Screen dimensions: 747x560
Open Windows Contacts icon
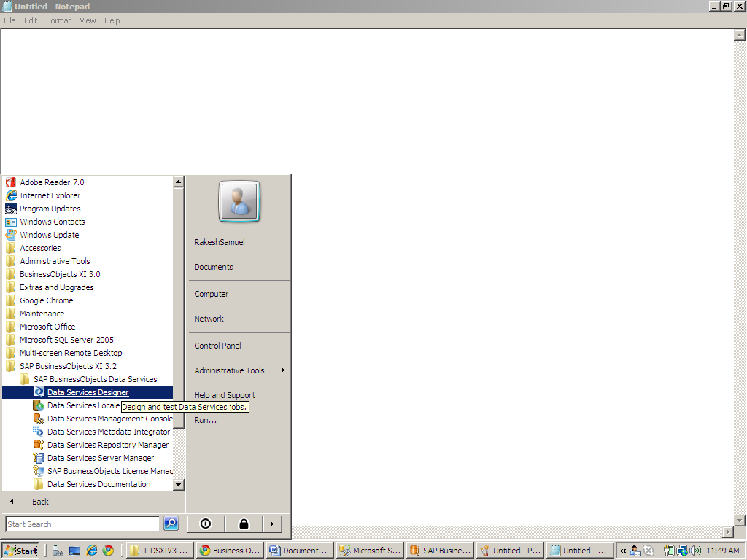click(10, 222)
